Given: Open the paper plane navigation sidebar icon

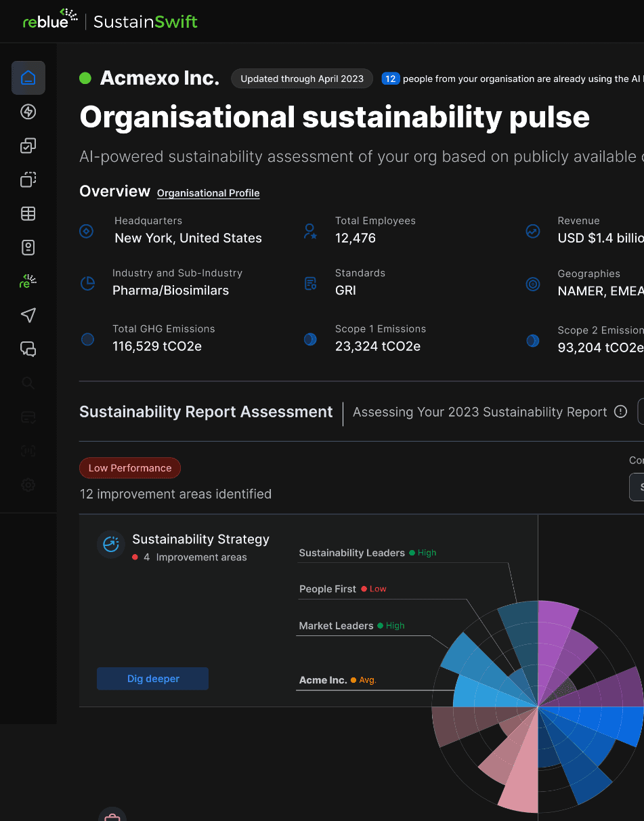Looking at the screenshot, I should click(x=28, y=315).
